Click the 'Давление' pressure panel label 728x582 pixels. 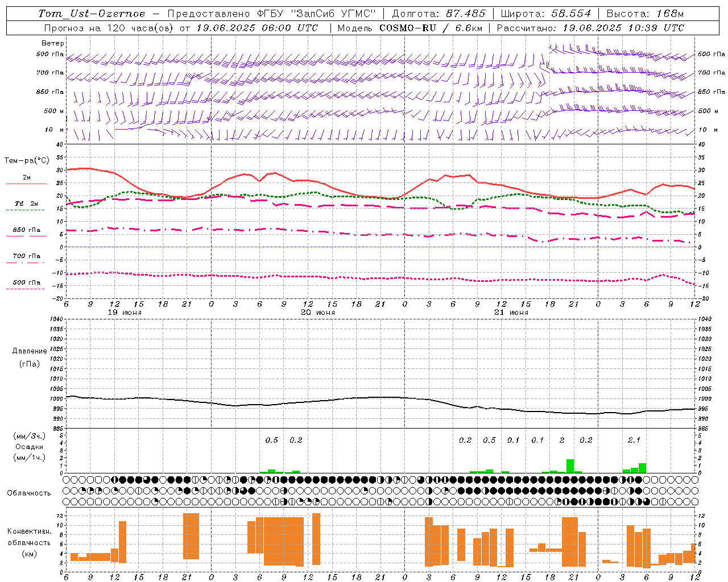tap(30, 351)
